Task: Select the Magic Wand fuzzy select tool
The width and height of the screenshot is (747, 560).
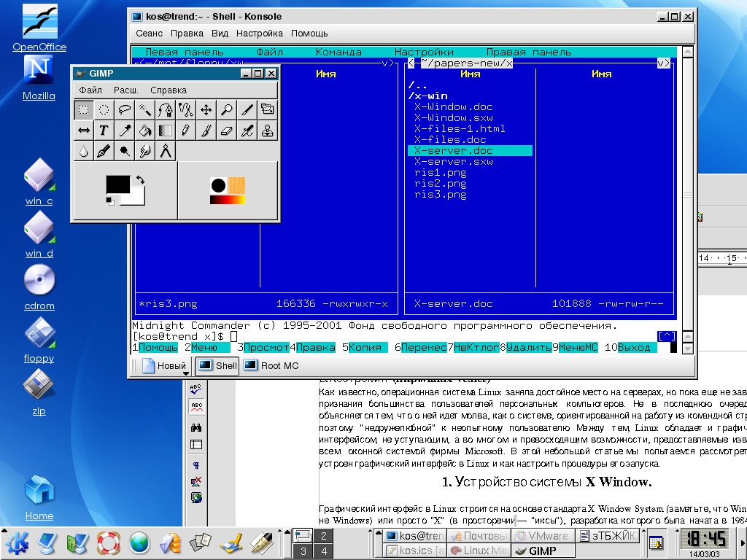Action: pyautogui.click(x=145, y=110)
